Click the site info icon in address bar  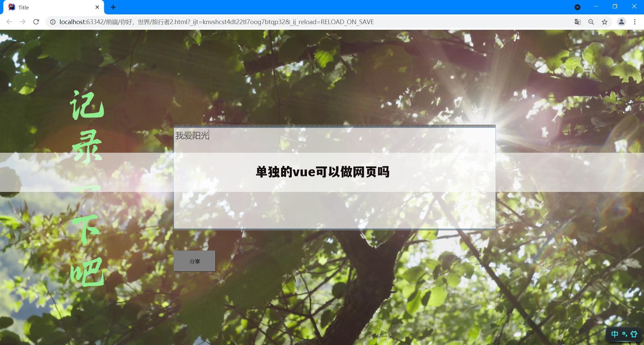pos(53,22)
